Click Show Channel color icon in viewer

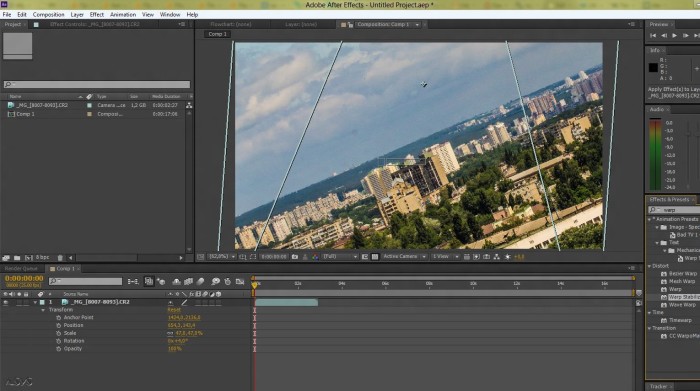(315, 257)
